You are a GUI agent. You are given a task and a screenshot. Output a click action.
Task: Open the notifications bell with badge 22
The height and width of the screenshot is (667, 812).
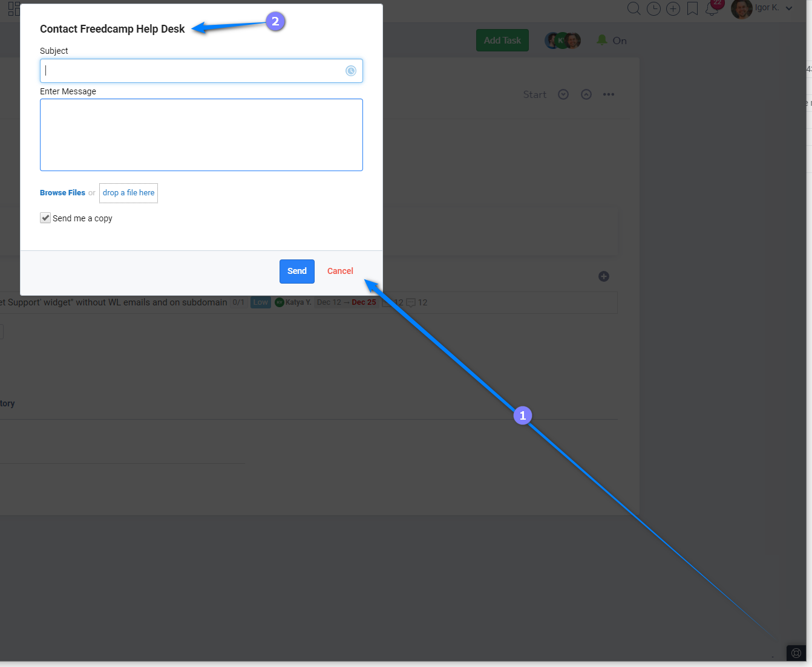coord(712,8)
